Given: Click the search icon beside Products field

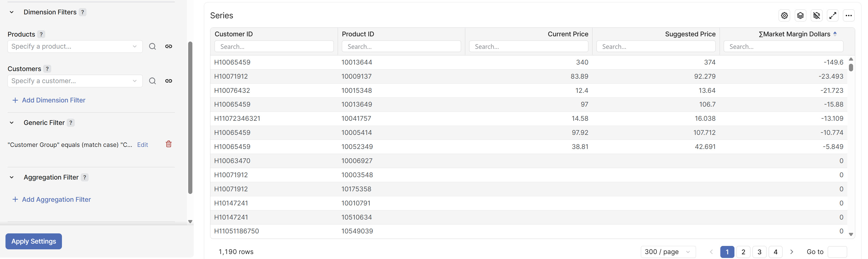Looking at the screenshot, I should (x=152, y=47).
